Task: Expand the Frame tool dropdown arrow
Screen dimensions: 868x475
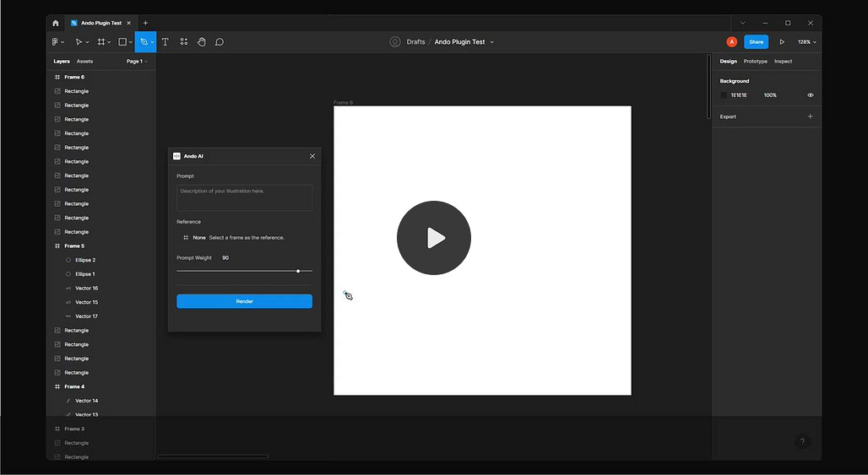Action: [109, 42]
